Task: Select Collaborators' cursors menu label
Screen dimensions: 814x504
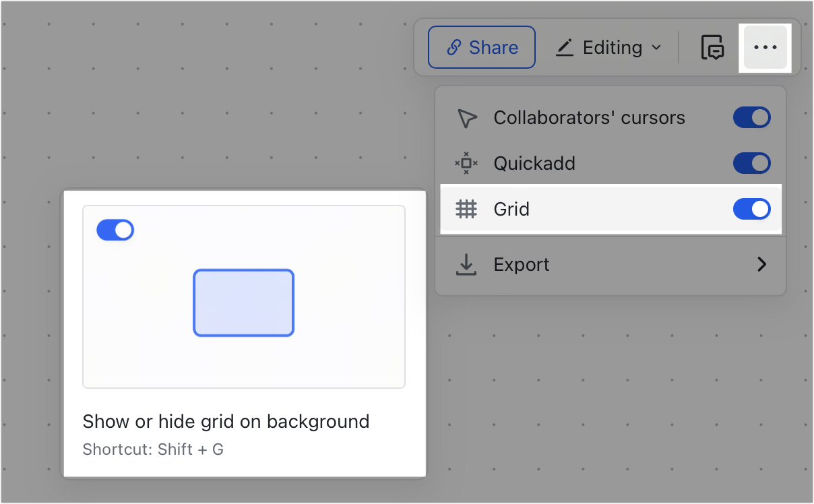Action: 589,117
